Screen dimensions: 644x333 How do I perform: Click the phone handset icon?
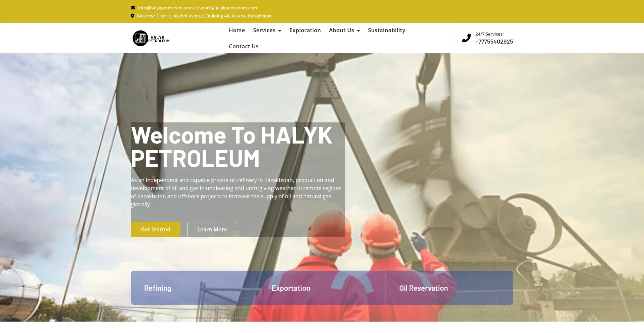click(x=466, y=38)
